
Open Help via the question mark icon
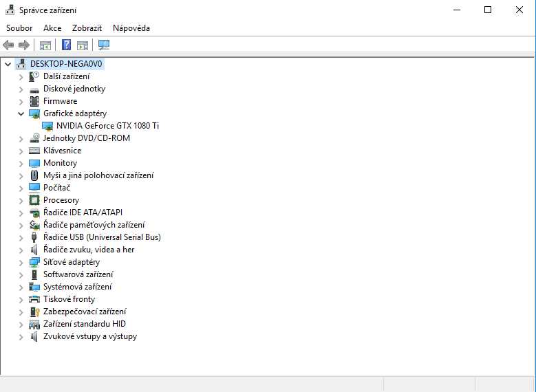point(66,45)
